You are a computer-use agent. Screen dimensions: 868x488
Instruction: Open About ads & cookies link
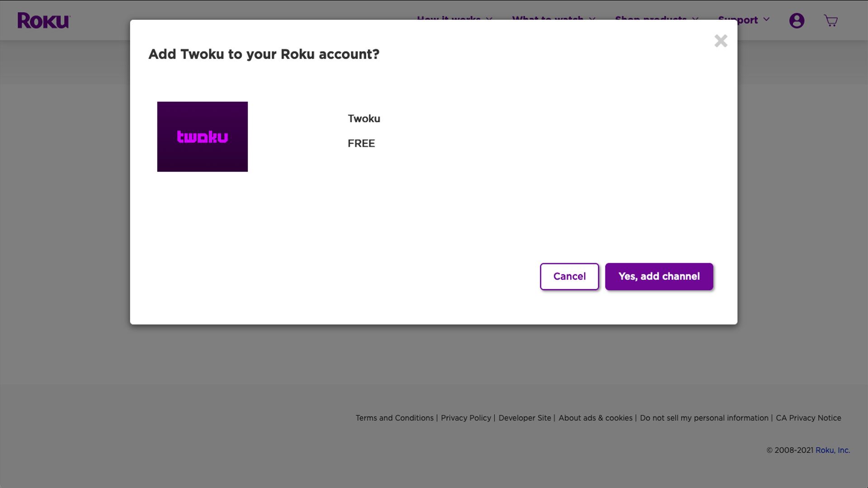coord(595,418)
